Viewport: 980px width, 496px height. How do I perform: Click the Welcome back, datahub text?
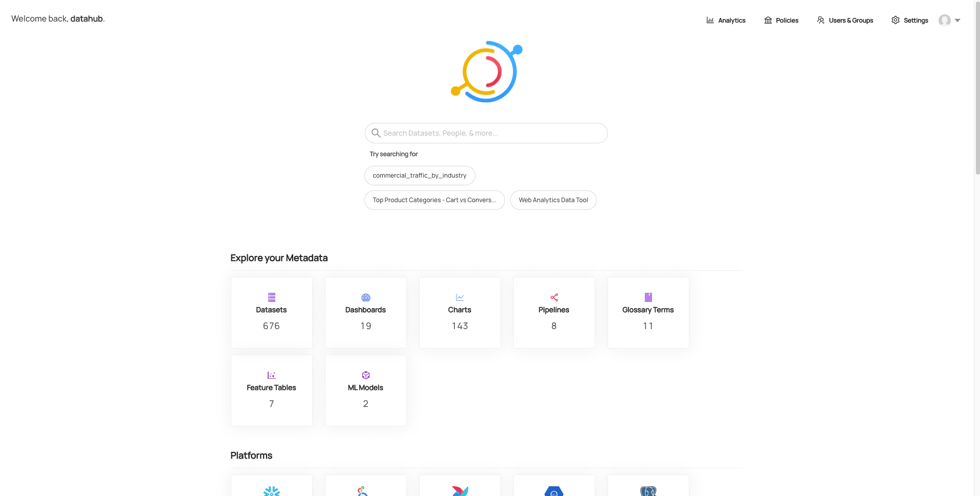tap(58, 18)
